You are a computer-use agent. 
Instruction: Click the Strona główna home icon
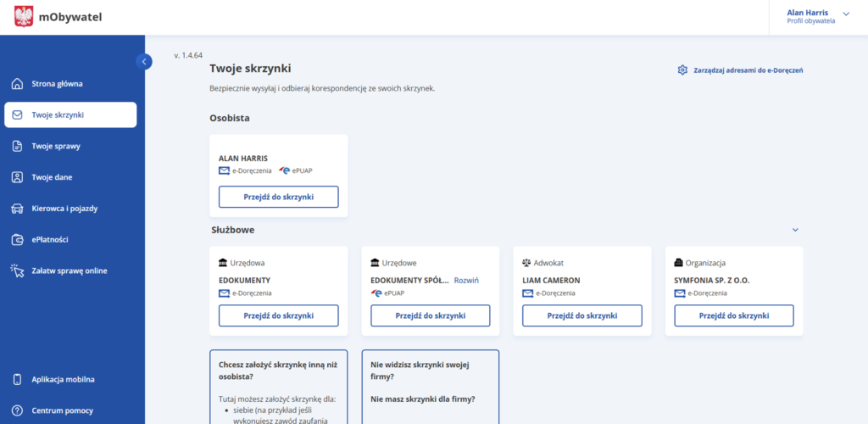click(x=18, y=84)
